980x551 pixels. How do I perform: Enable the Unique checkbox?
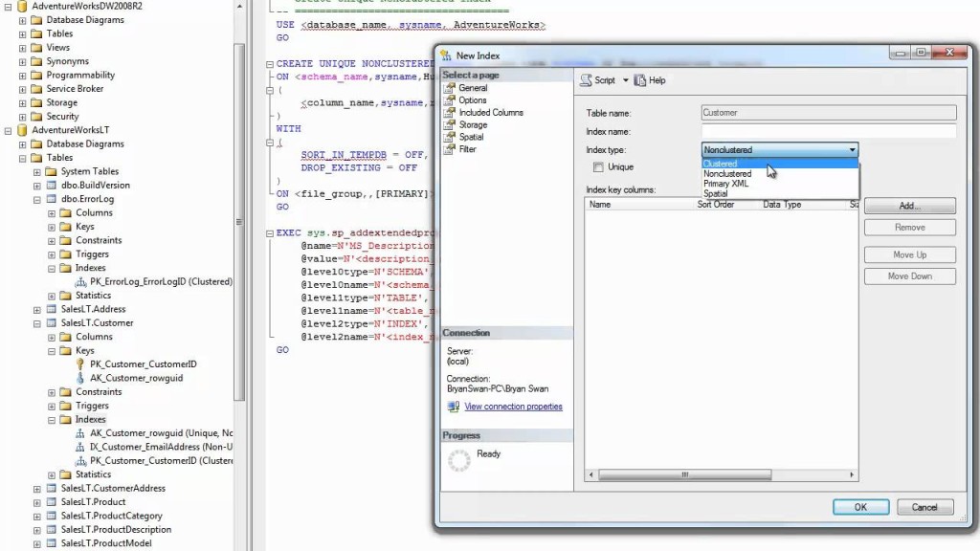click(598, 167)
